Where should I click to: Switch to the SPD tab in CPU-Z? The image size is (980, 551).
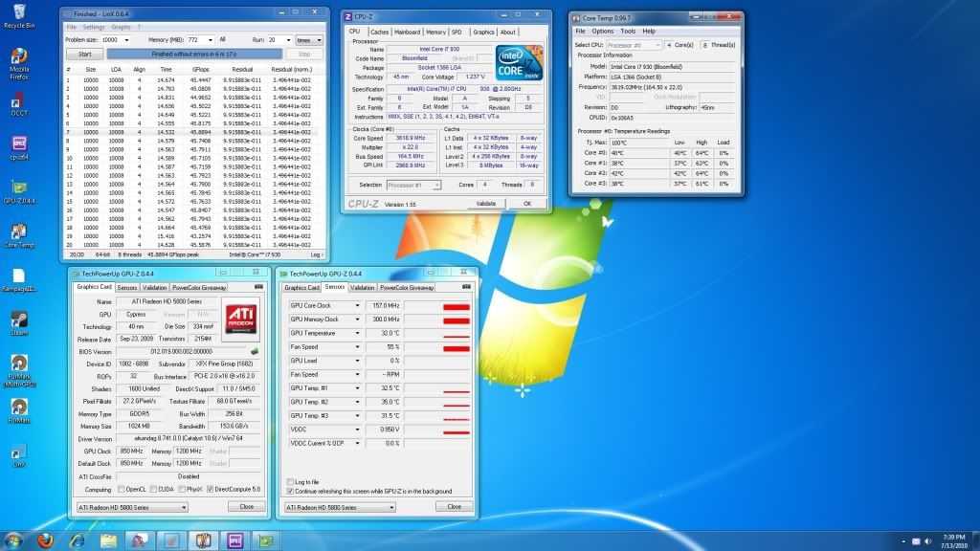pyautogui.click(x=457, y=32)
